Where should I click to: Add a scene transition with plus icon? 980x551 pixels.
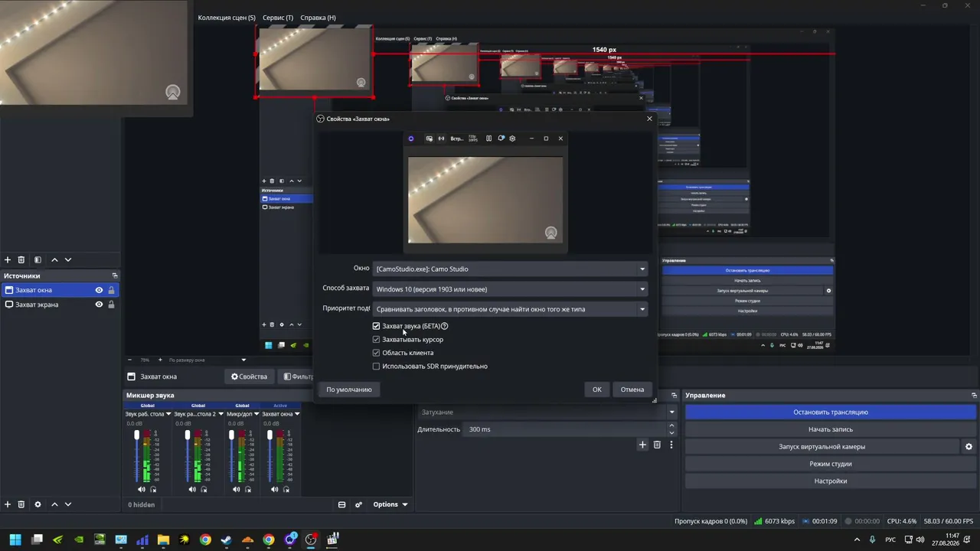pyautogui.click(x=642, y=445)
